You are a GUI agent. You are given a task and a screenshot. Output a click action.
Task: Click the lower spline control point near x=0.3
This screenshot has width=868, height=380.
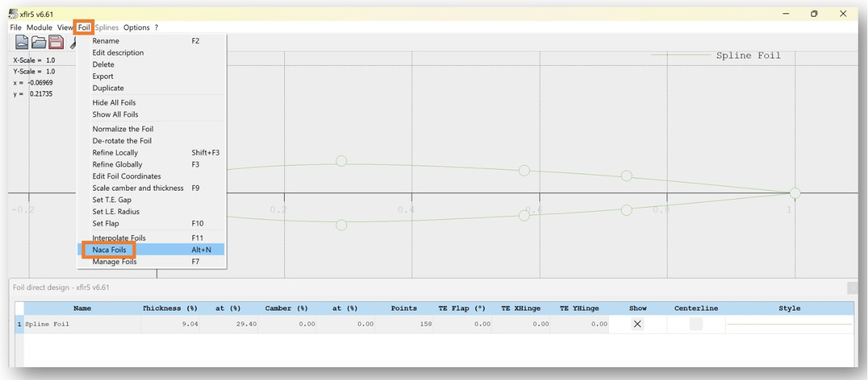pyautogui.click(x=342, y=225)
